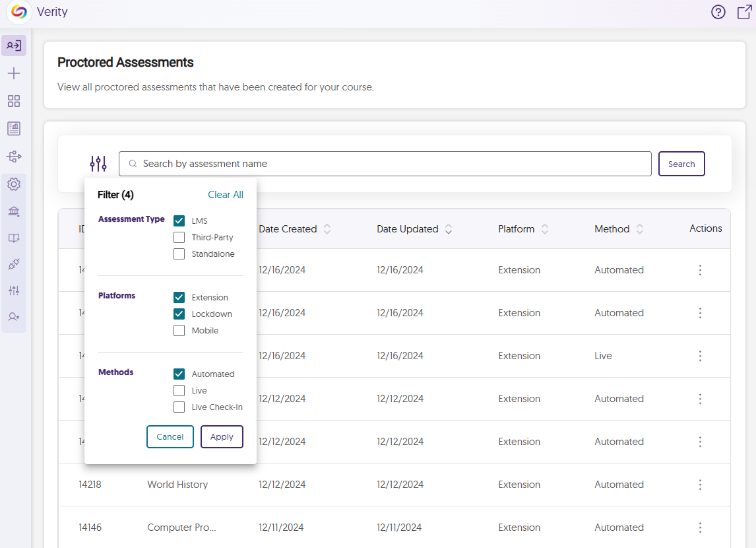The width and height of the screenshot is (756, 548).
Task: Click the institution building icon in sidebar
Action: tap(14, 211)
